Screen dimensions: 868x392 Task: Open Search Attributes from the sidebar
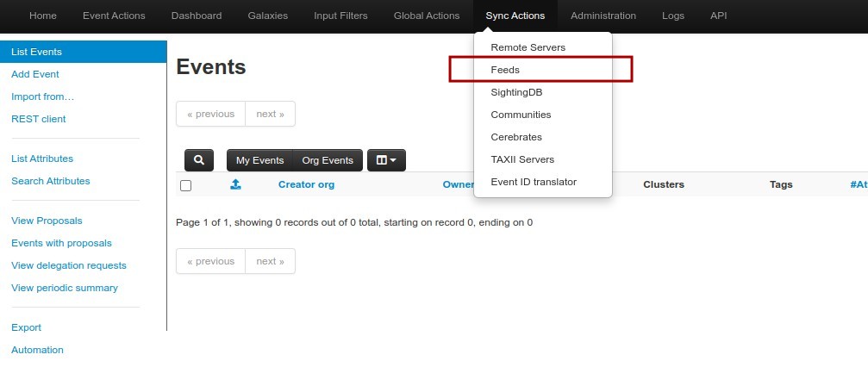[x=51, y=181]
